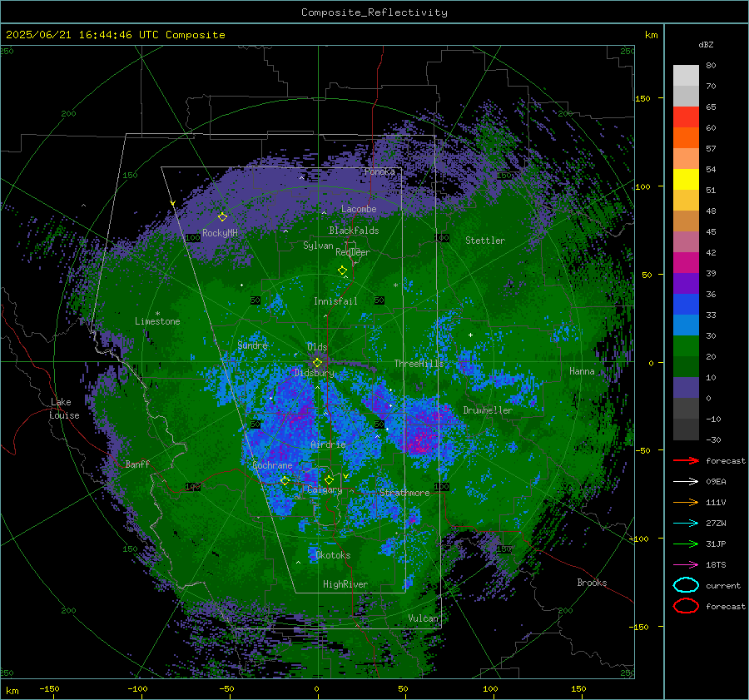Click the Brooks city label
749x700 pixels.
click(x=592, y=583)
